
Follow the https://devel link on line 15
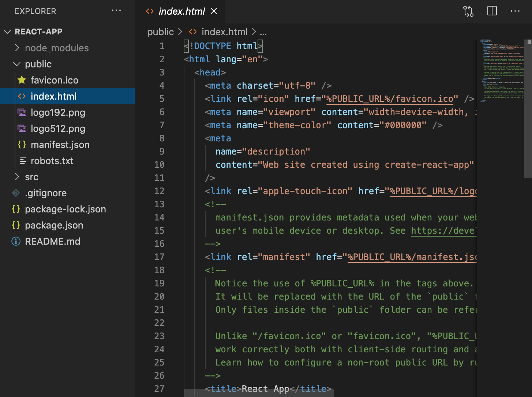(444, 231)
